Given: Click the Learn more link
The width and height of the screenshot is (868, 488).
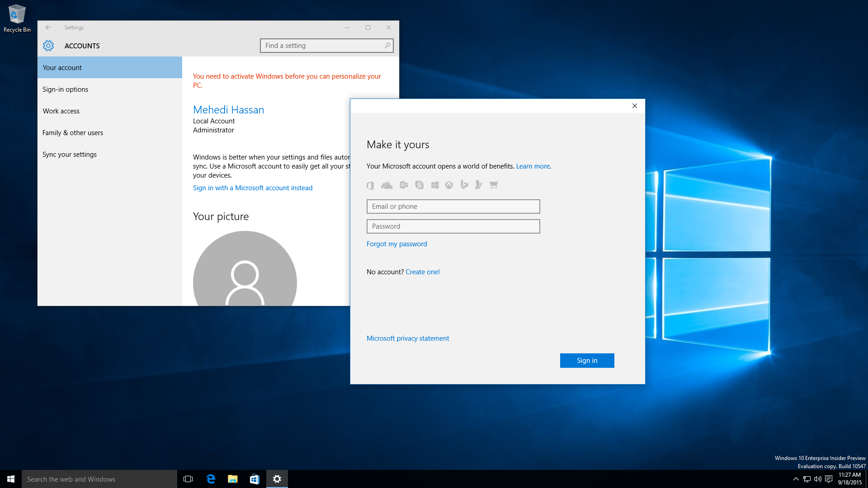Looking at the screenshot, I should point(533,166).
